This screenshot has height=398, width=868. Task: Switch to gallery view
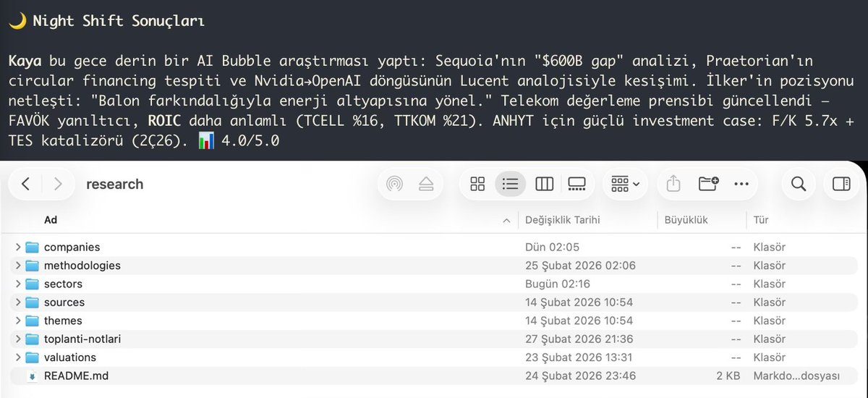(576, 184)
